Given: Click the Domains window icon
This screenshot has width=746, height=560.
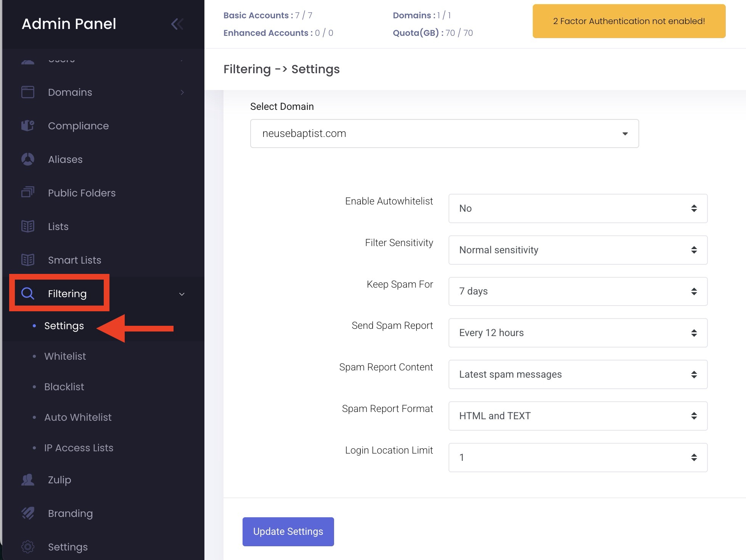Looking at the screenshot, I should 28,92.
